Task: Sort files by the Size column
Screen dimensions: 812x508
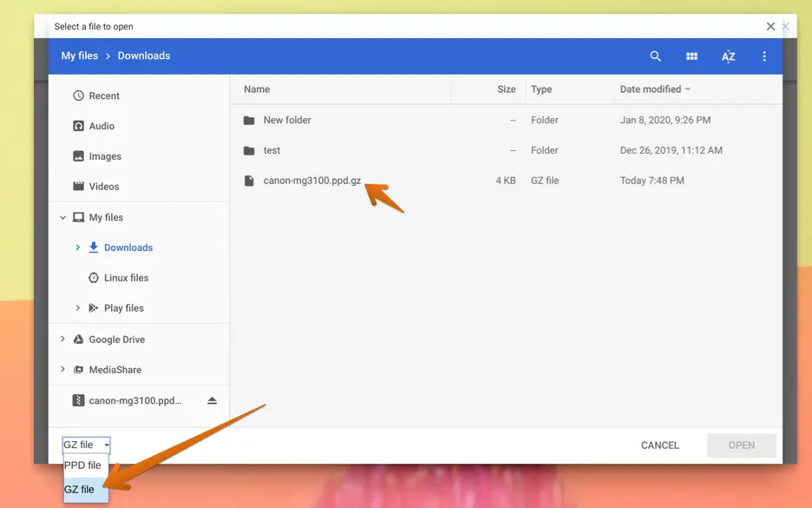Action: tap(506, 89)
